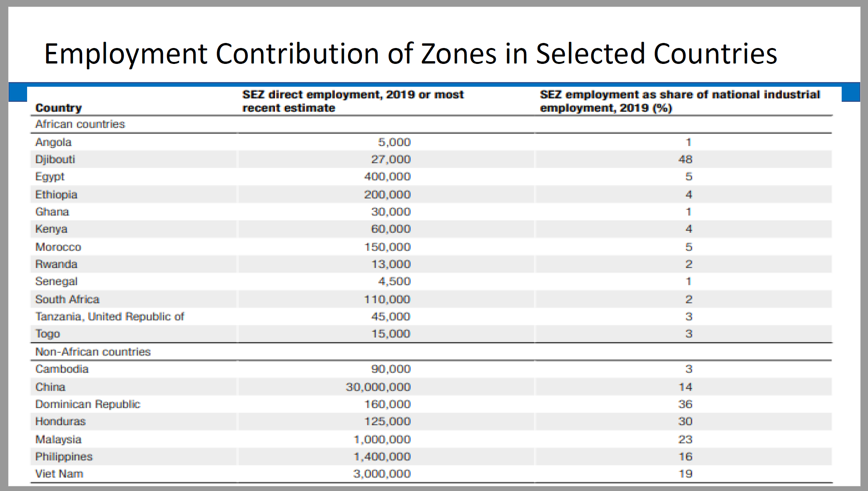Click Djibouti's 48 percent share value

pos(685,159)
